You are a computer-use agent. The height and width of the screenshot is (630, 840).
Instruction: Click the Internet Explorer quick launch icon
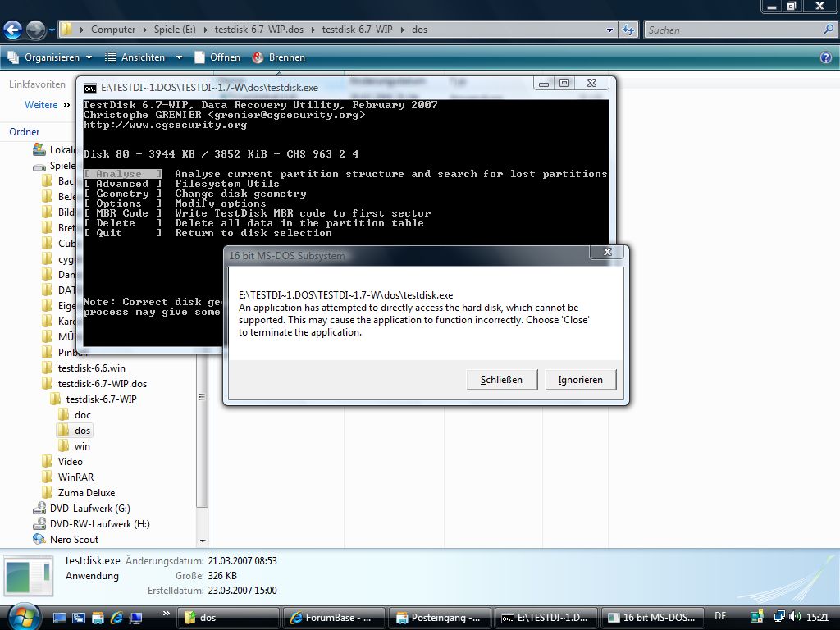click(x=116, y=618)
